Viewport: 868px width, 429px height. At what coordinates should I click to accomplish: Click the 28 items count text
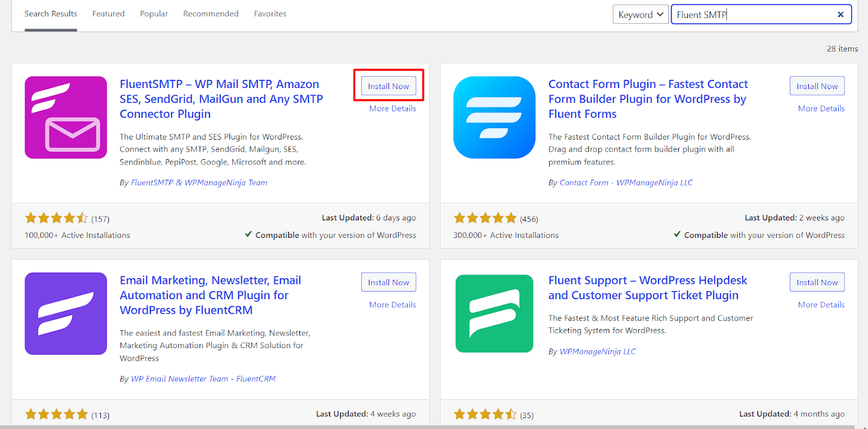(x=843, y=49)
